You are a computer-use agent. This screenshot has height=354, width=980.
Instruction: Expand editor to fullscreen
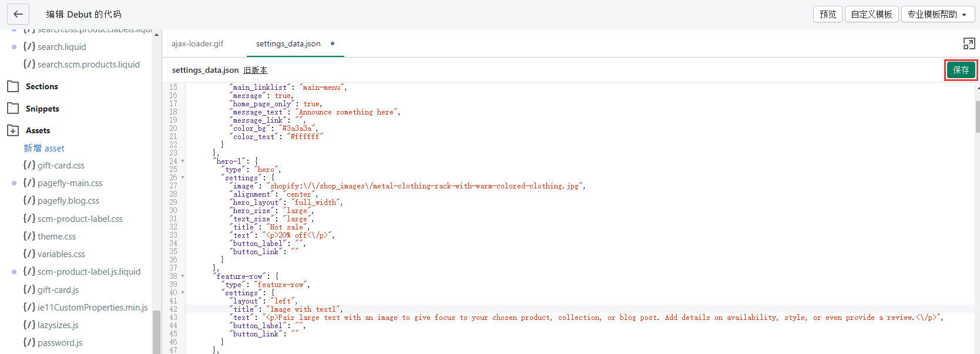point(969,43)
